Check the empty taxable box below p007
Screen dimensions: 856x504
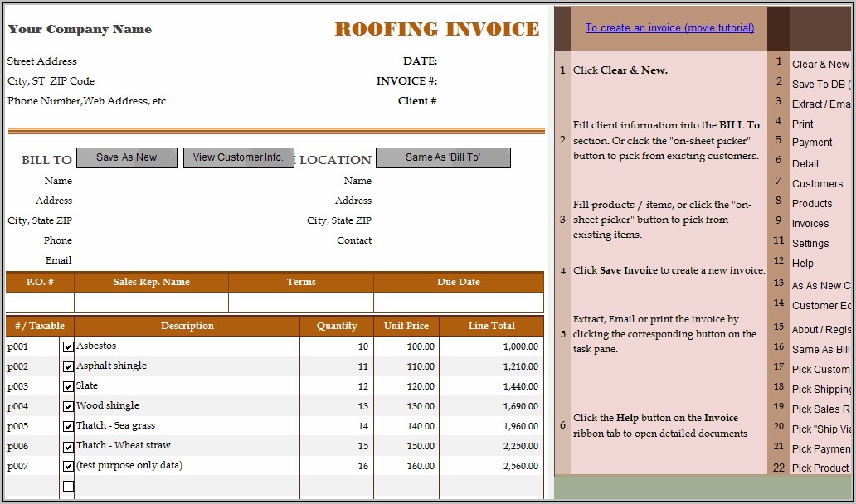pos(68,487)
